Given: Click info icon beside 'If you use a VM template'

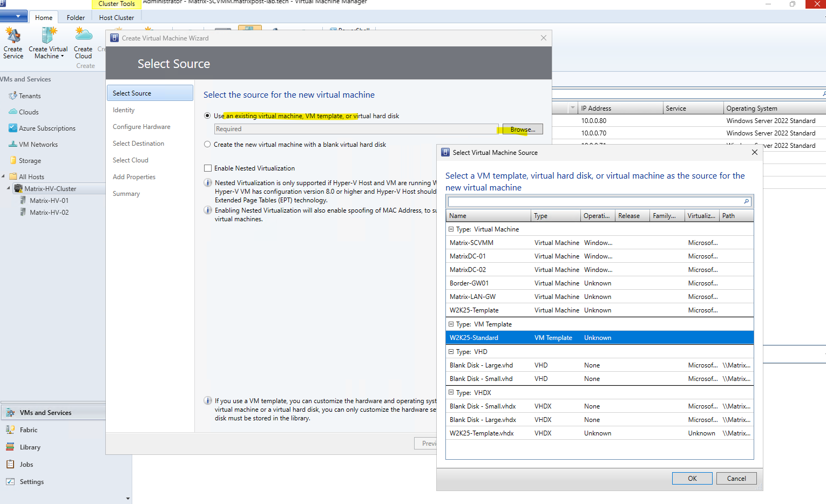Looking at the screenshot, I should (x=208, y=401).
